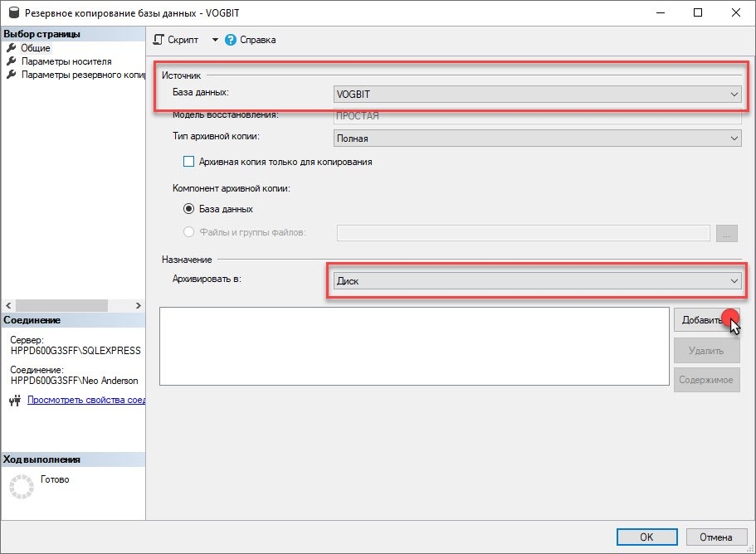Click the wrench icon beside Общие

(11, 48)
